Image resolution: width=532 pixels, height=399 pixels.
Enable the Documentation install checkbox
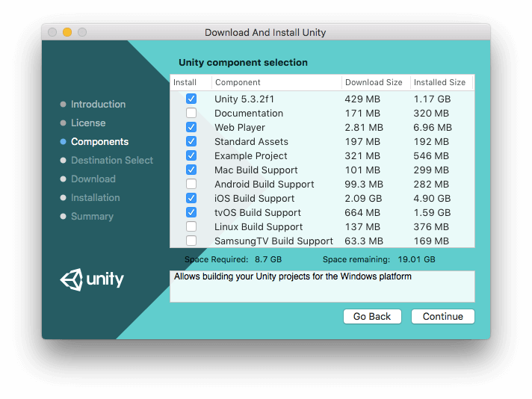point(191,113)
